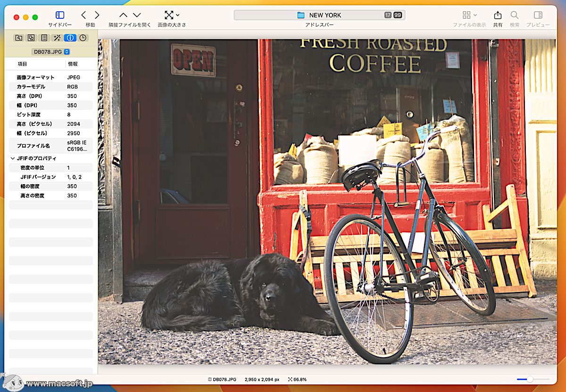The height and width of the screenshot is (392, 566).
Task: Go back with the left 移動 arrow
Action: click(x=84, y=16)
